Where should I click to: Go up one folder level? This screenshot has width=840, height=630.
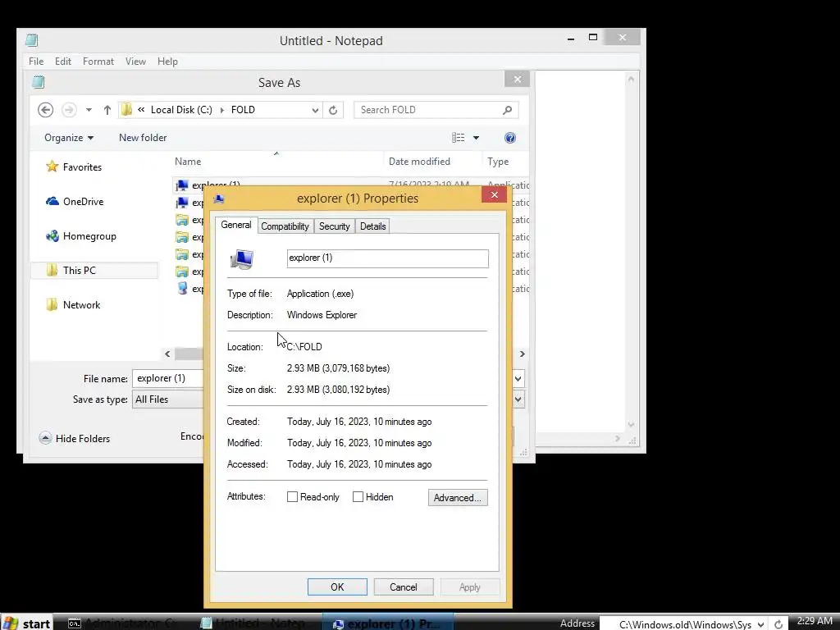pyautogui.click(x=107, y=110)
